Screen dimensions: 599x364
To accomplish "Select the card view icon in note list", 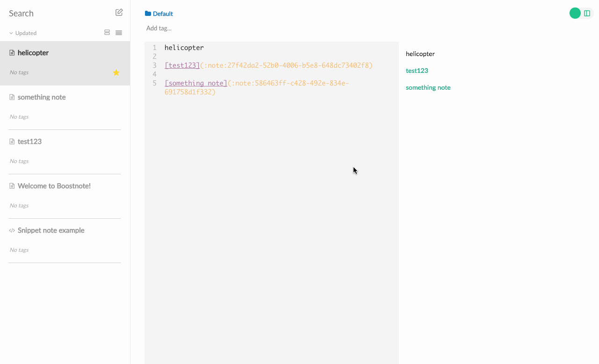I will coord(107,32).
